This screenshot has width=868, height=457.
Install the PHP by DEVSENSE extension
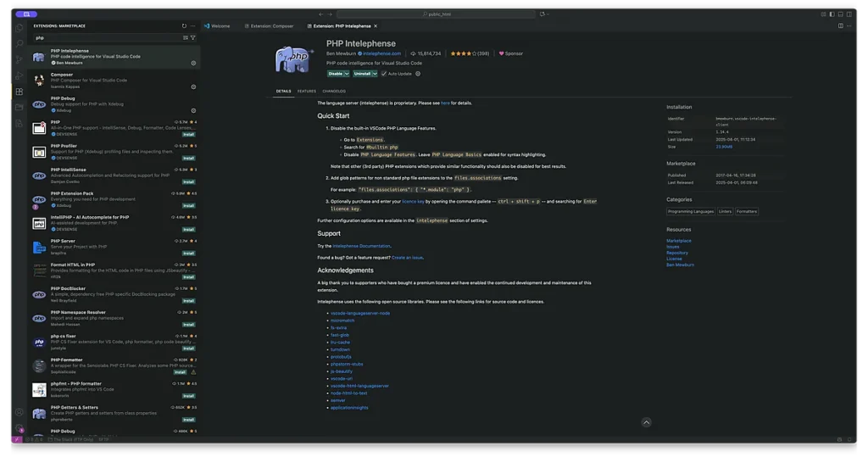click(189, 135)
